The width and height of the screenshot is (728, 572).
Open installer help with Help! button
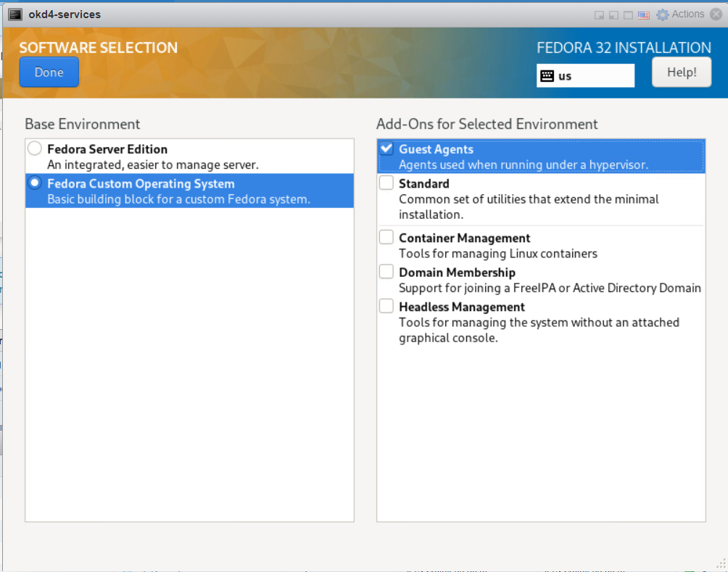tap(681, 72)
